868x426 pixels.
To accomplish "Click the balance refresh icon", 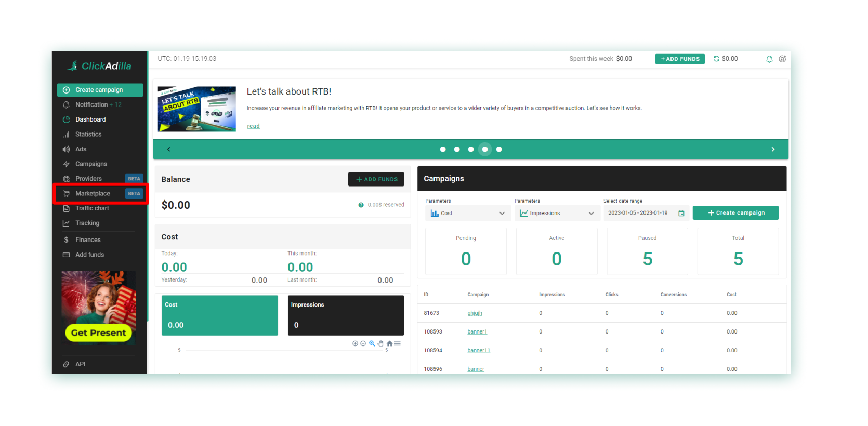I will pyautogui.click(x=716, y=59).
